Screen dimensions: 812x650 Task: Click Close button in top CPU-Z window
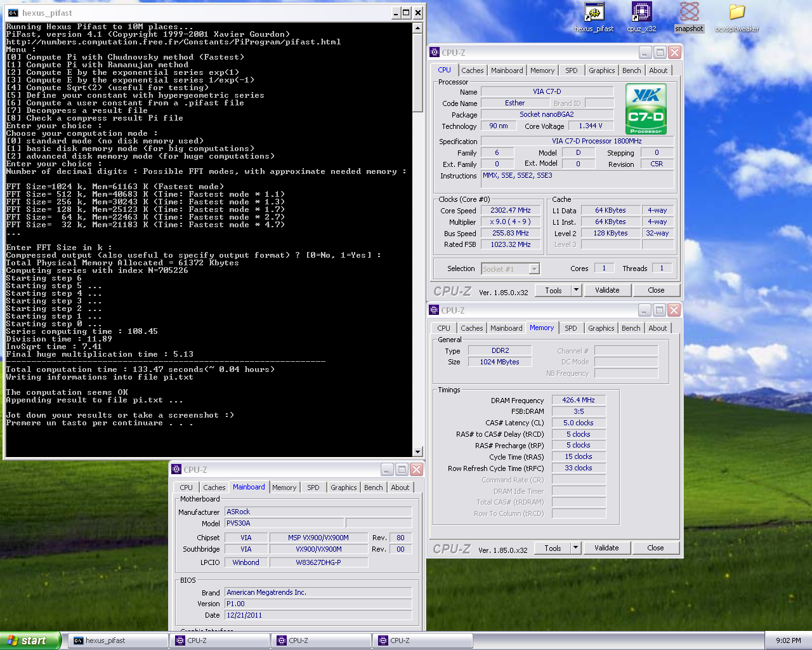(656, 290)
